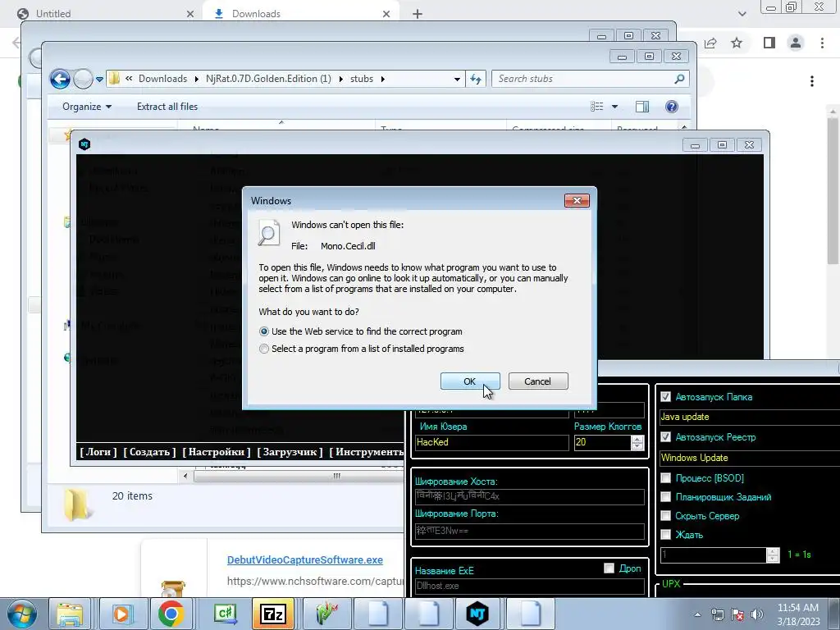Image resolution: width=840 pixels, height=630 pixels.
Task: Open Explorer help icon
Action: pos(672,107)
